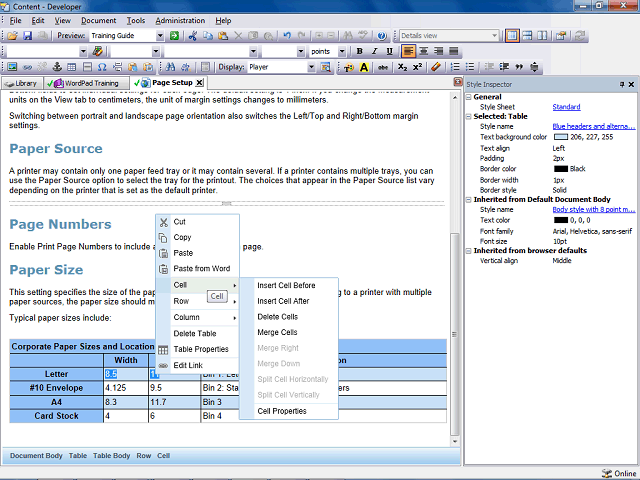Open the Details view dropdown
This screenshot has height=480, width=640.
(x=494, y=36)
